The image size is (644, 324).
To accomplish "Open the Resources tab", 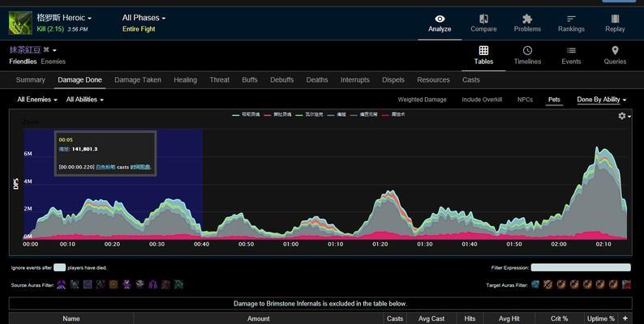I will pyautogui.click(x=433, y=80).
